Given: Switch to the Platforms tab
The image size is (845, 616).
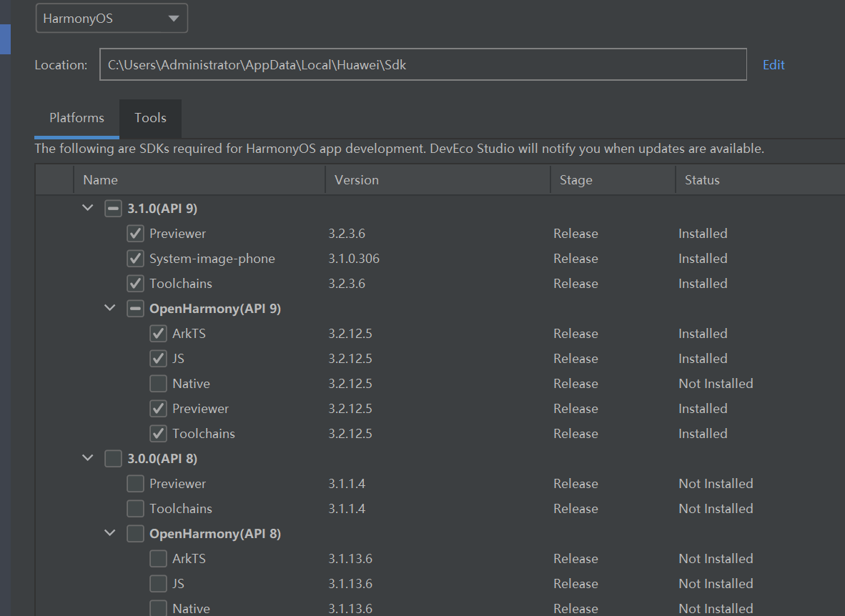Looking at the screenshot, I should [x=76, y=117].
